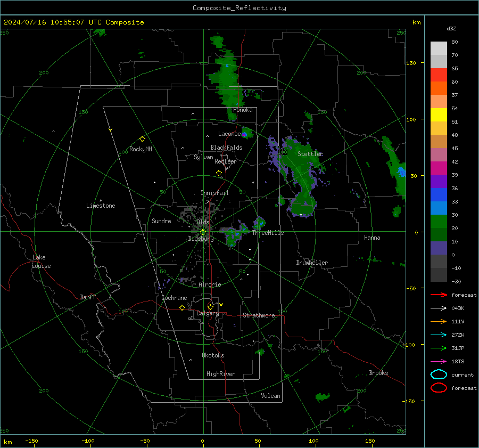This screenshot has height=448, width=479.
Task: Click the Hanna town label
Action: (x=372, y=238)
